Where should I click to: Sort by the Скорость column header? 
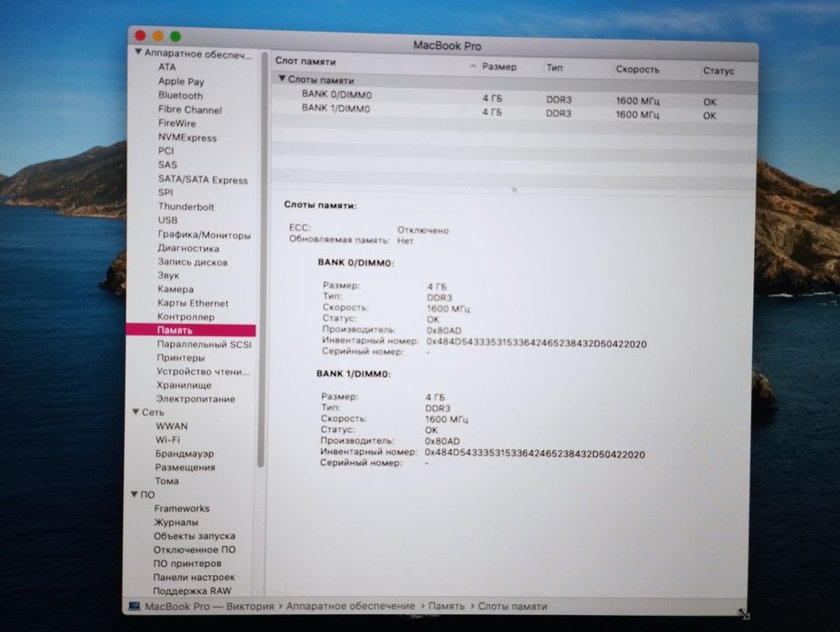[x=637, y=70]
